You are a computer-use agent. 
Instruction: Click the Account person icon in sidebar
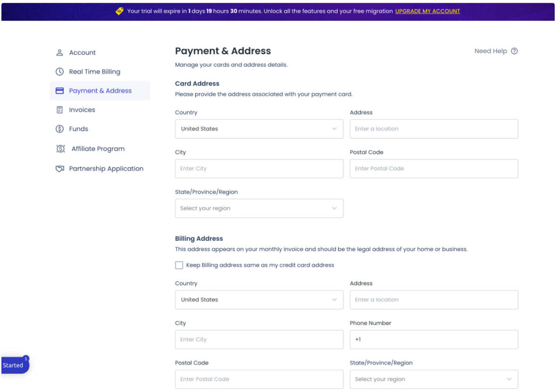[60, 53]
